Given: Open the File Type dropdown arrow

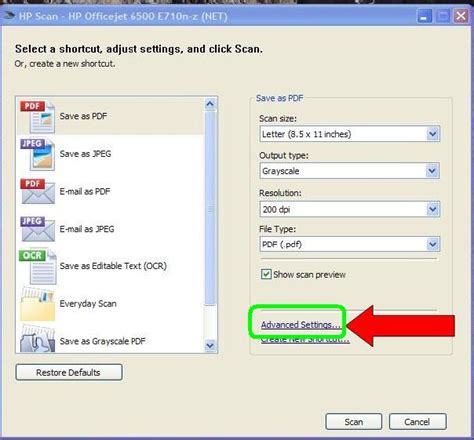Looking at the screenshot, I should pyautogui.click(x=433, y=244).
